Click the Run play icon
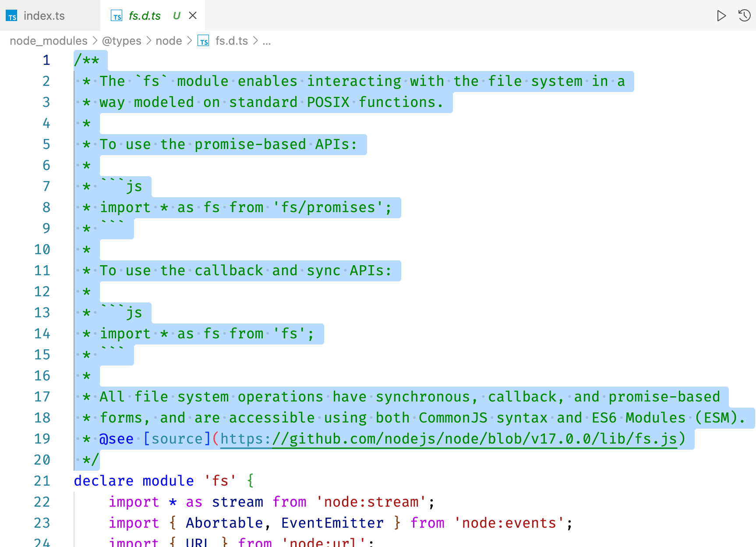The image size is (756, 547). click(x=721, y=16)
